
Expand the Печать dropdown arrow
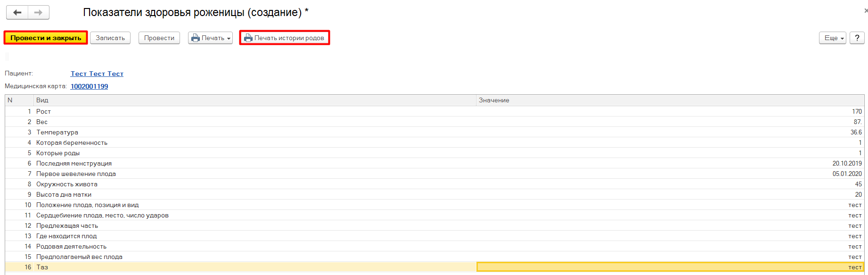click(x=229, y=39)
